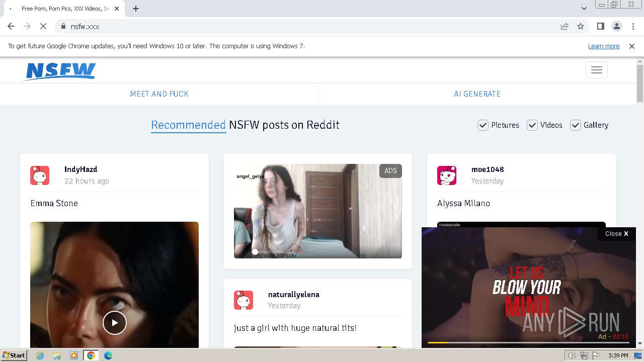The height and width of the screenshot is (362, 644).
Task: Click the Action Center flag icon
Action: tap(596, 355)
